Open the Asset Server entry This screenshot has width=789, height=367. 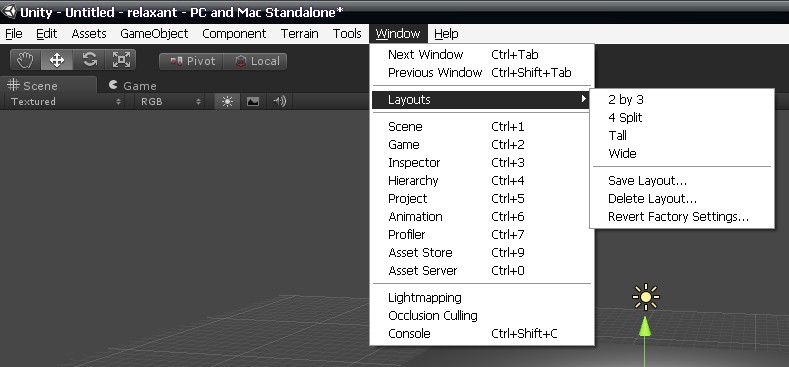tap(482, 270)
